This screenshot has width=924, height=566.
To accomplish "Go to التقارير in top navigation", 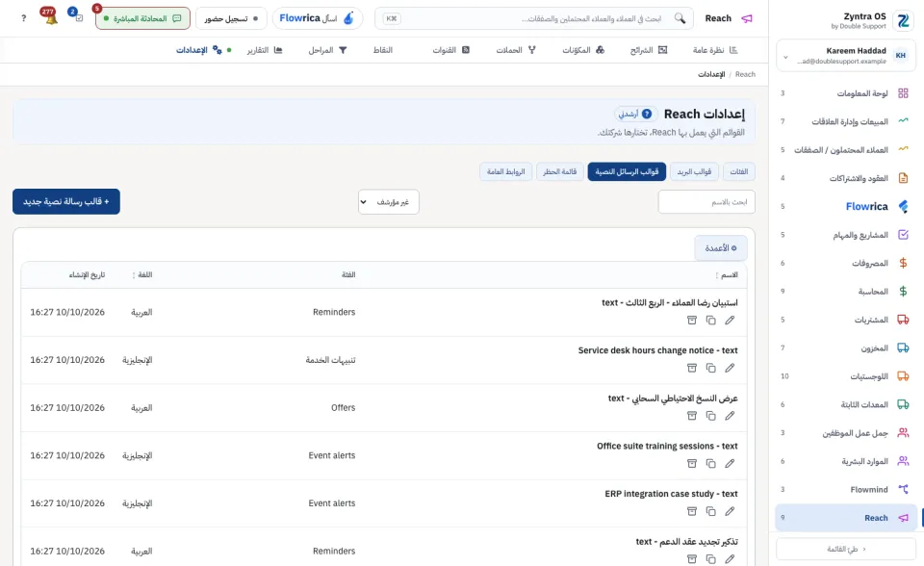I will tap(265, 50).
